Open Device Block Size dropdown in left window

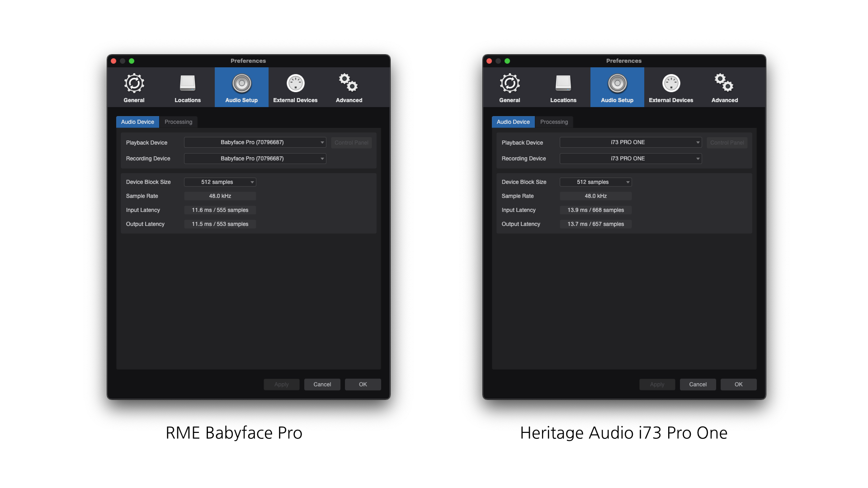click(x=220, y=182)
